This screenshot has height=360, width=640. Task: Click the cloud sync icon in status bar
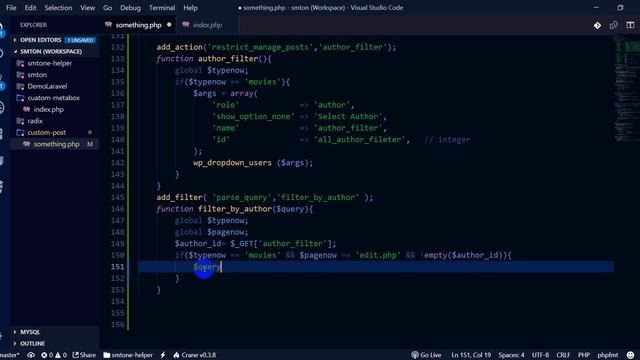[31, 355]
